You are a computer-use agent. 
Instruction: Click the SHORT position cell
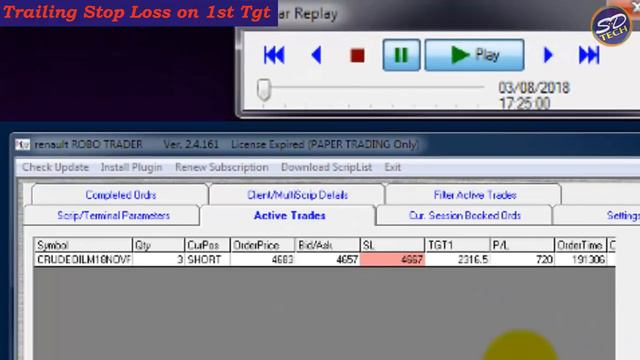[x=207, y=260]
